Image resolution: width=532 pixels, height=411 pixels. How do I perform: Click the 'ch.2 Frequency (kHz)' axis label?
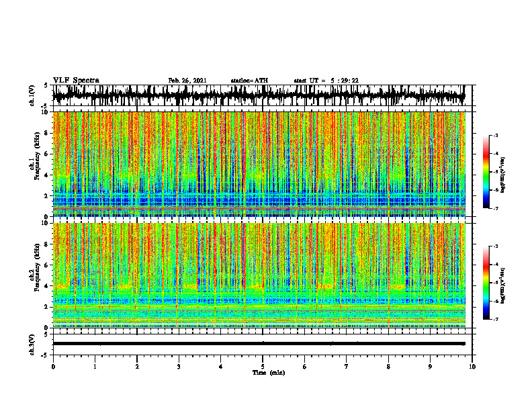point(34,267)
